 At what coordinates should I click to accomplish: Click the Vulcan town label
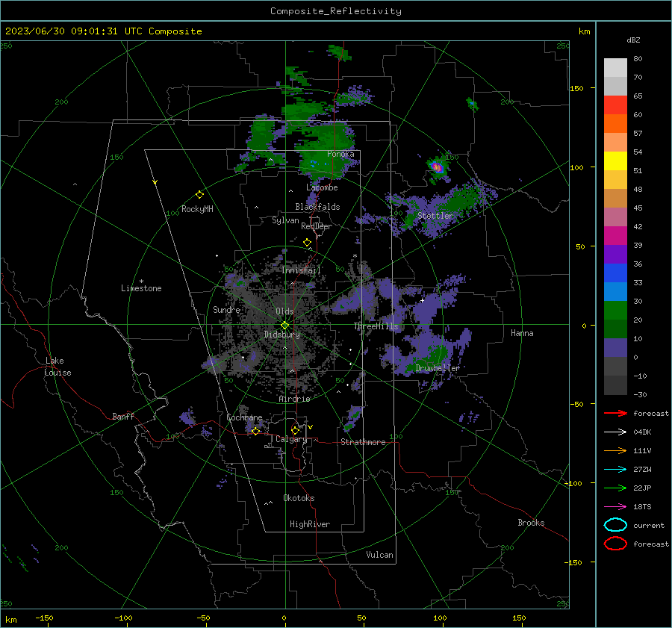[x=379, y=555]
